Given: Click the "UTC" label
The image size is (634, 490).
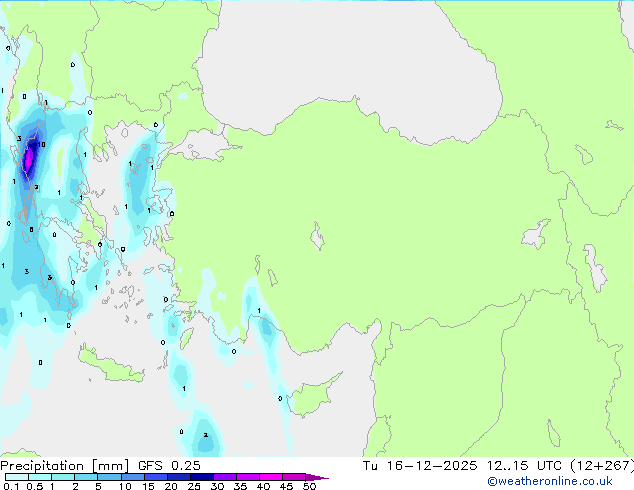Looking at the screenshot, I should [549, 466].
